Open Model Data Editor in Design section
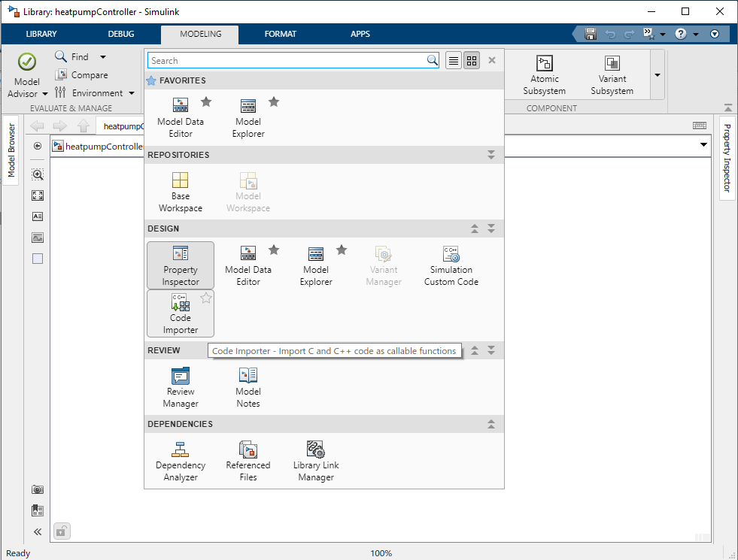Screen dimensions: 738x560 (248, 265)
